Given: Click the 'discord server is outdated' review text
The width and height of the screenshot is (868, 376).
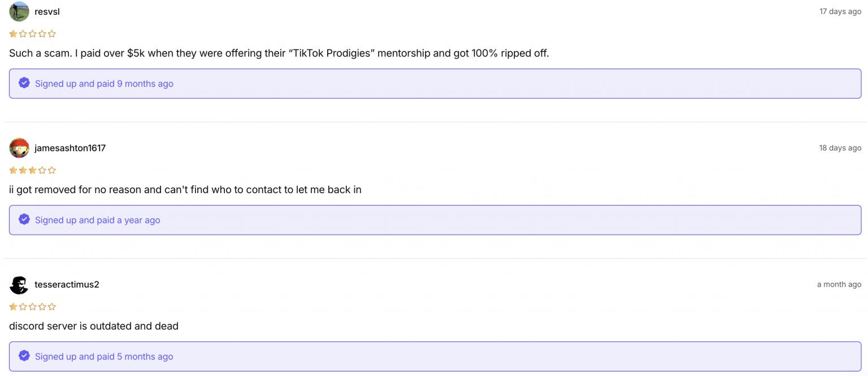Looking at the screenshot, I should [x=94, y=326].
